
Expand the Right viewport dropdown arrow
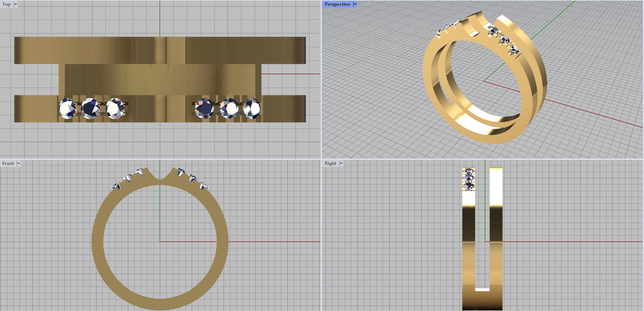[341, 164]
